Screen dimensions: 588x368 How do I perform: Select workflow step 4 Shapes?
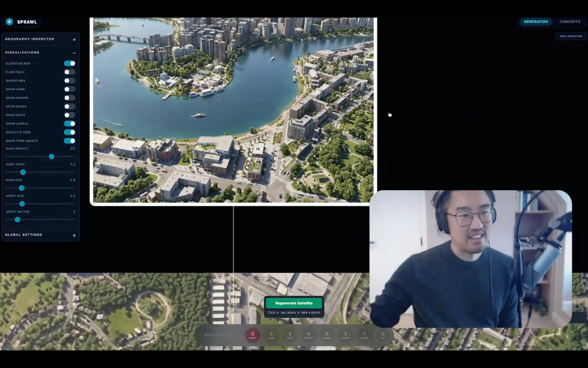point(308,335)
